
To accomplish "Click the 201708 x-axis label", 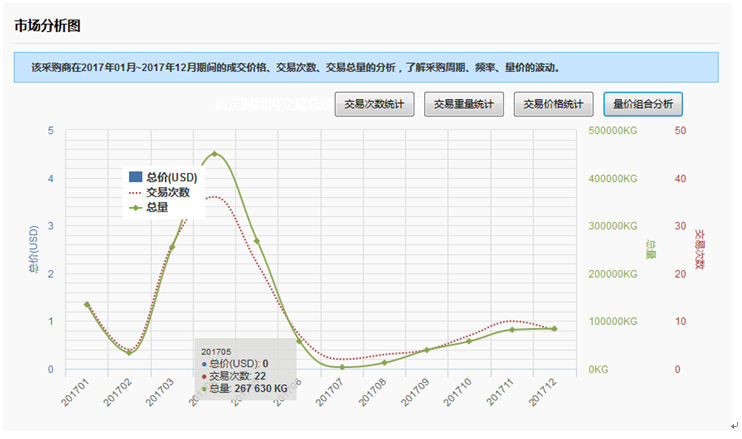I will [376, 391].
